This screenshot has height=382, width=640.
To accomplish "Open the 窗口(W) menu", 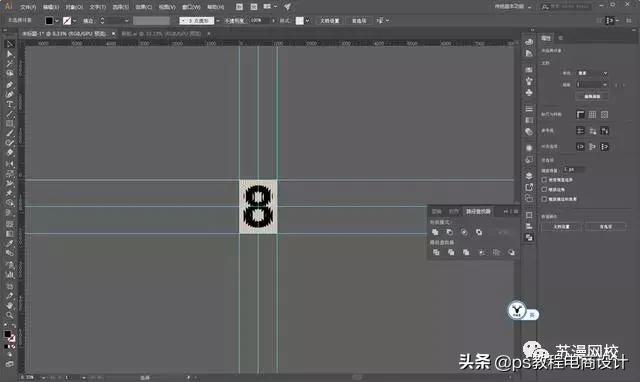I will point(191,7).
